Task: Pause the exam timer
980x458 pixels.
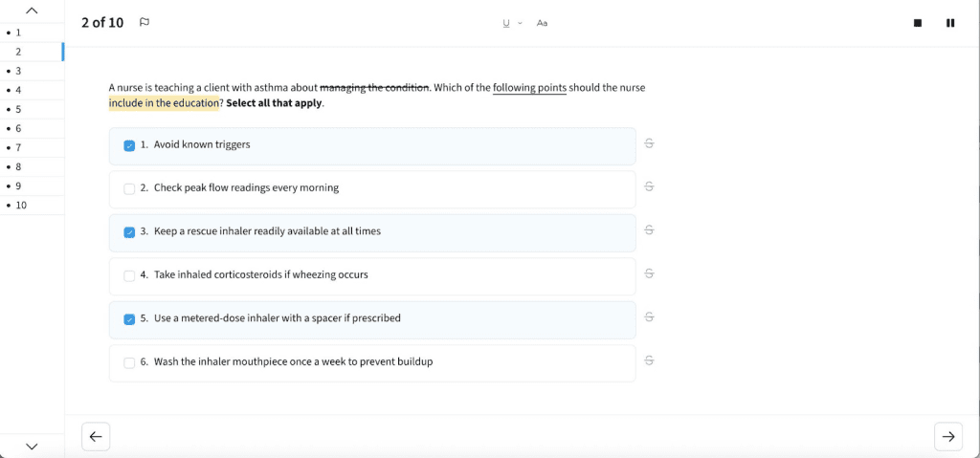Action: [x=949, y=23]
